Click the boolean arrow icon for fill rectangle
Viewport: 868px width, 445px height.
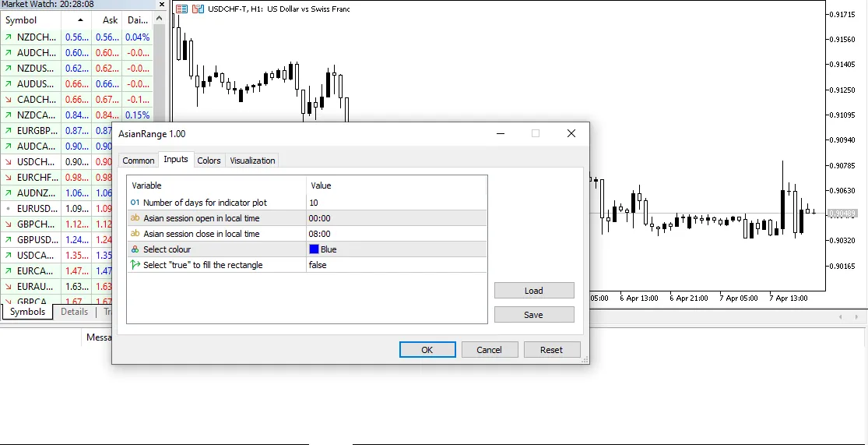click(135, 265)
